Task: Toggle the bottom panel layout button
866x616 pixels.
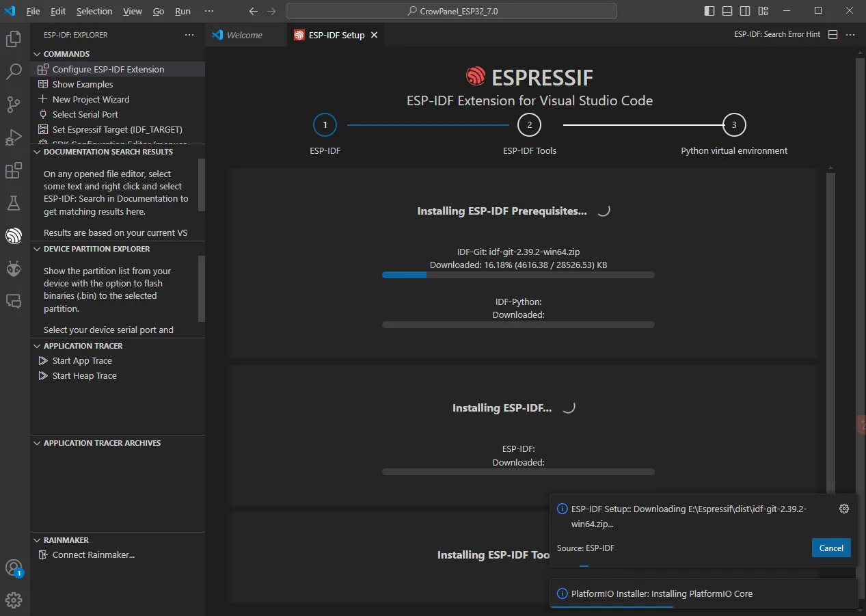Action: click(x=727, y=11)
